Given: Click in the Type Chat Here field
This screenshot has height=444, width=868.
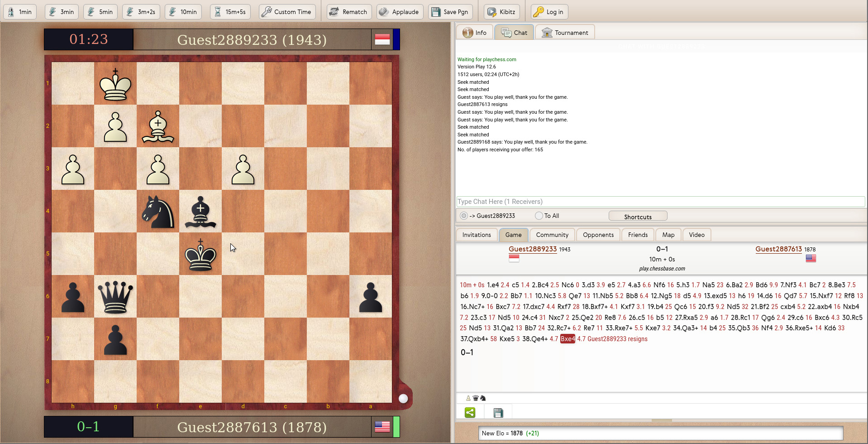Looking at the screenshot, I should click(660, 202).
